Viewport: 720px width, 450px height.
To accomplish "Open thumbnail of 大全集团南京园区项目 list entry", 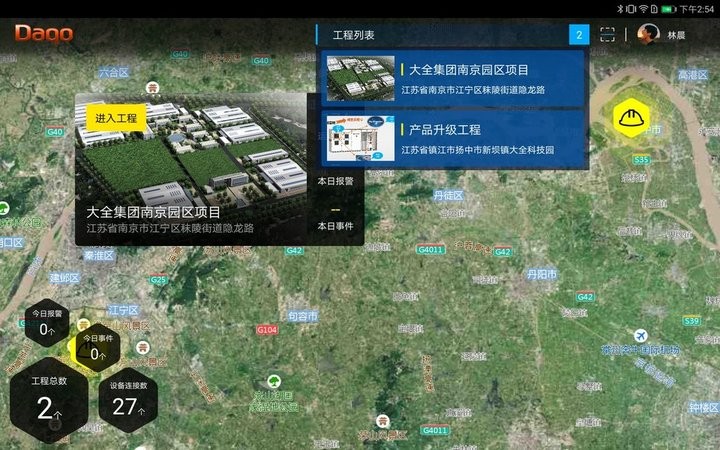I will [x=360, y=78].
